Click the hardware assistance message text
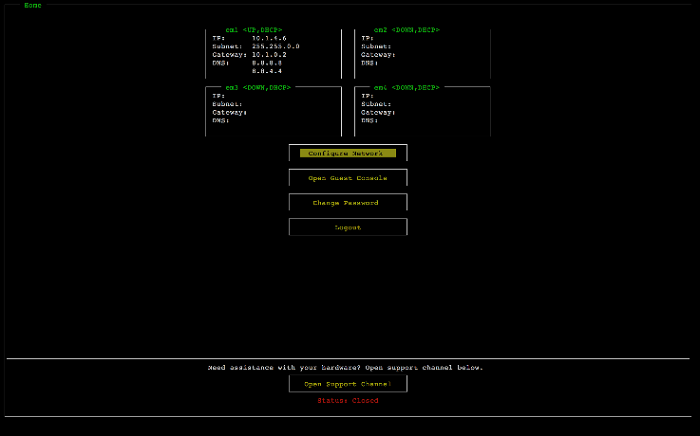The width and height of the screenshot is (700, 436). (x=347, y=367)
